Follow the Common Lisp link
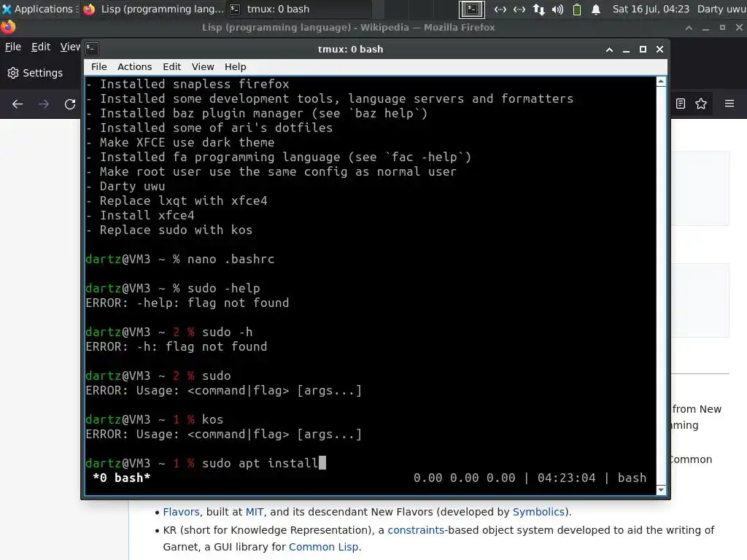Viewport: 747px width, 560px height. tap(323, 547)
